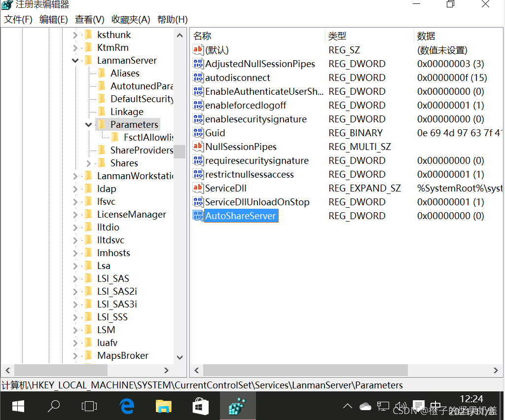
Task: Click the DWORD icon of autodisconnect
Action: pyautogui.click(x=198, y=77)
